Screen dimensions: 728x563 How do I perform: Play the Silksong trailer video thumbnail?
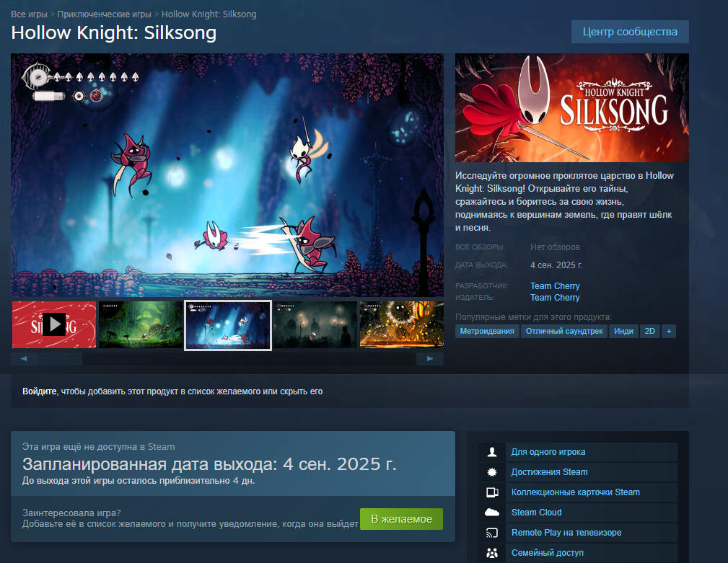54,324
